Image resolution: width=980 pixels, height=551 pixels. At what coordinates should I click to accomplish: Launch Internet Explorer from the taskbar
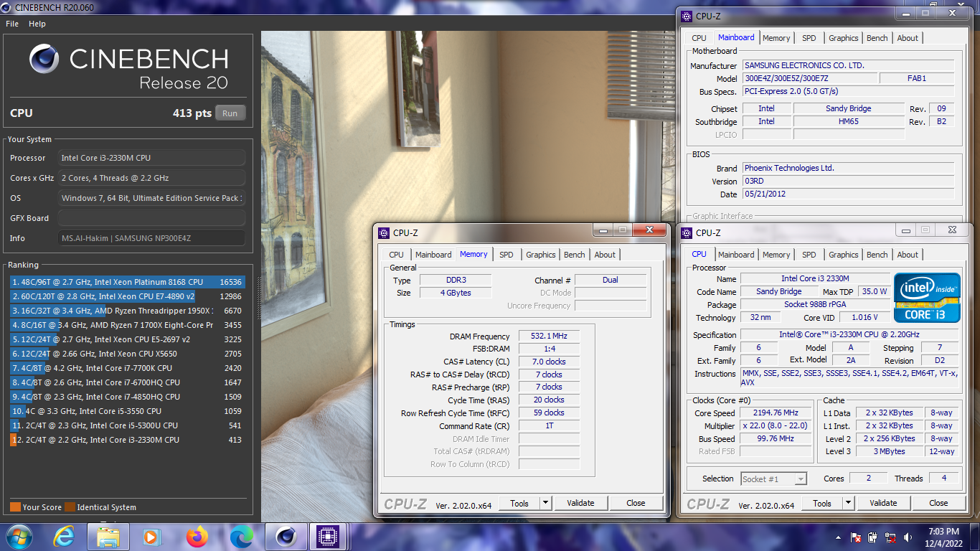[x=64, y=537]
